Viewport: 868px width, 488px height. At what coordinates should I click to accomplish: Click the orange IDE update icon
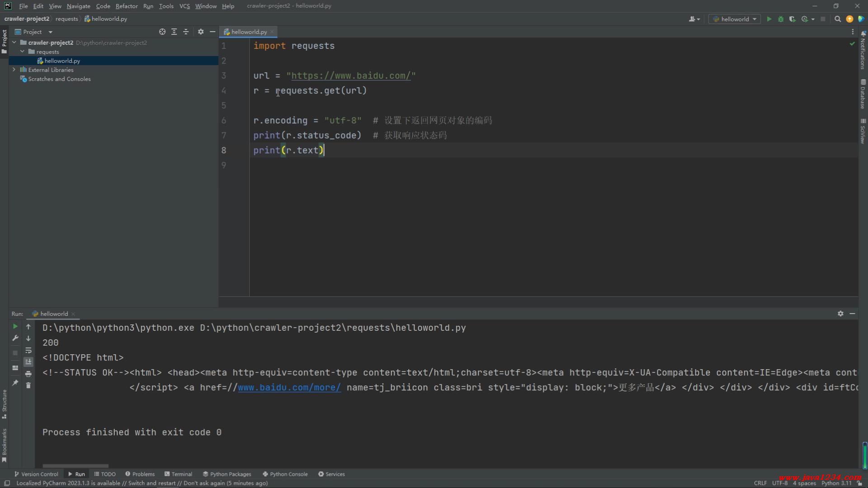coord(849,19)
